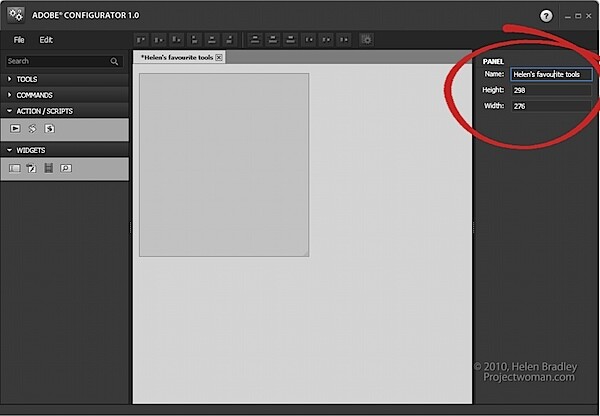Click the PANEL heading in the properties pane
The image size is (600, 416).
pos(493,61)
